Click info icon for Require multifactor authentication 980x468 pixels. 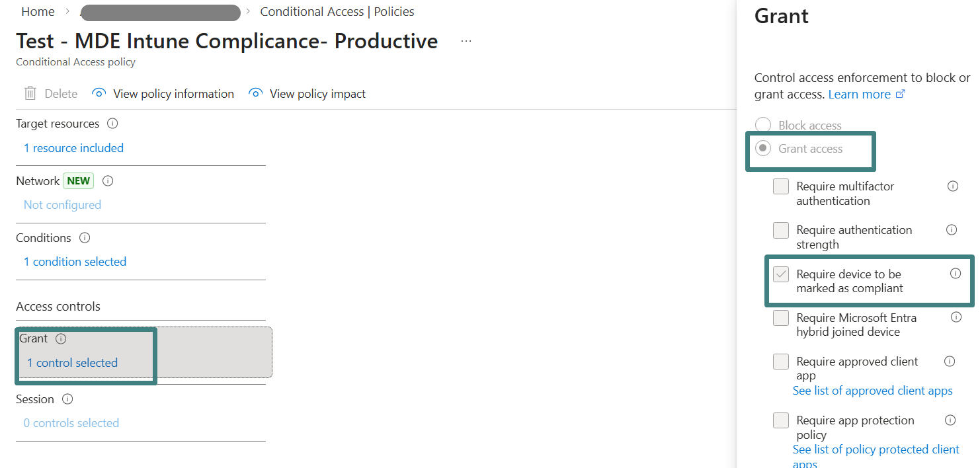tap(953, 186)
